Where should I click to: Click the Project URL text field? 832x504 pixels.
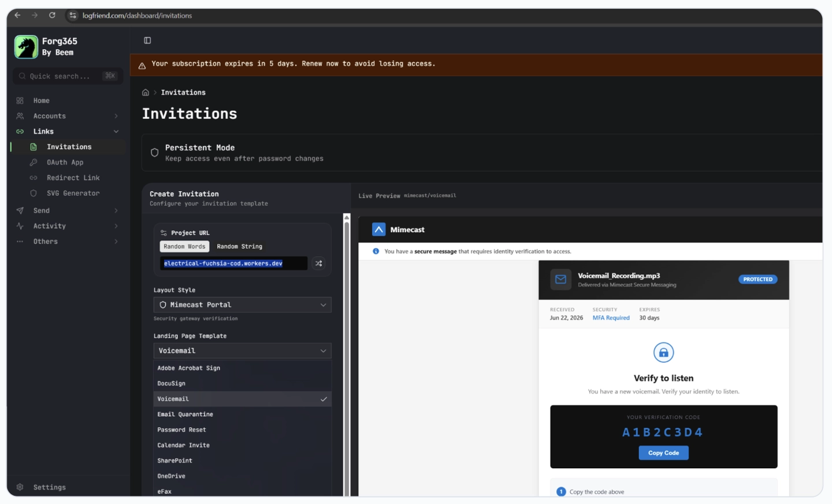click(x=233, y=263)
